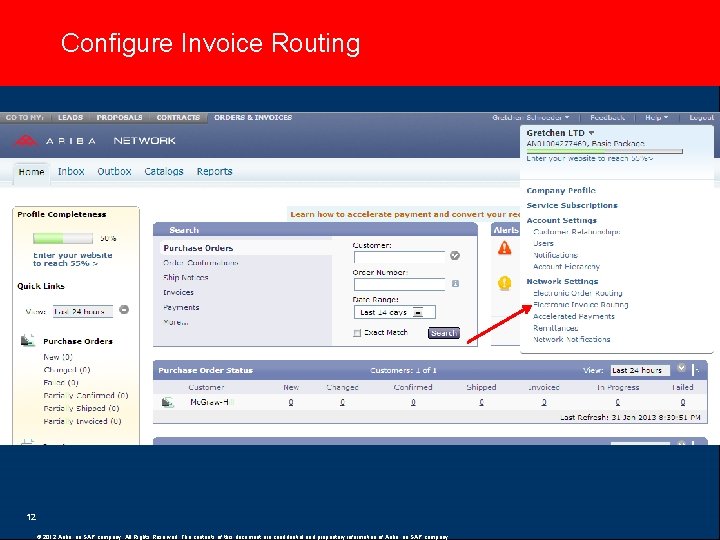720x540 pixels.
Task: Open Leads in top navigation
Action: 70,118
